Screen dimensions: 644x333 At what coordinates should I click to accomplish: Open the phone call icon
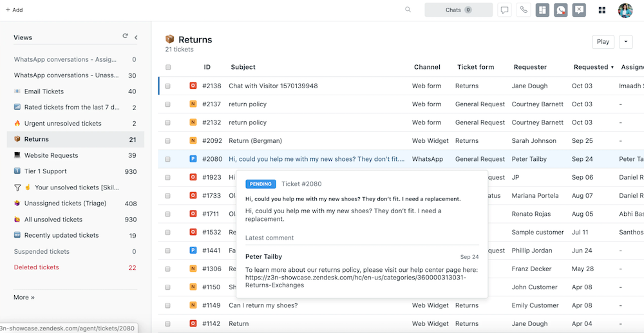pyautogui.click(x=524, y=10)
